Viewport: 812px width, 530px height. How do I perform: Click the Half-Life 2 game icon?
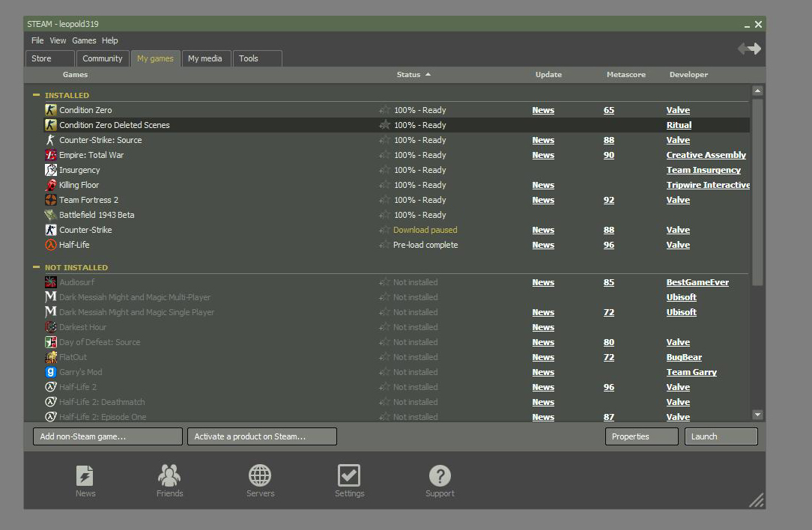51,388
